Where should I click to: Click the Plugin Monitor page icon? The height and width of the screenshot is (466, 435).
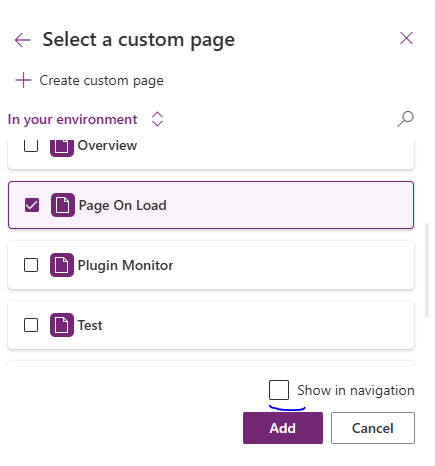click(62, 265)
